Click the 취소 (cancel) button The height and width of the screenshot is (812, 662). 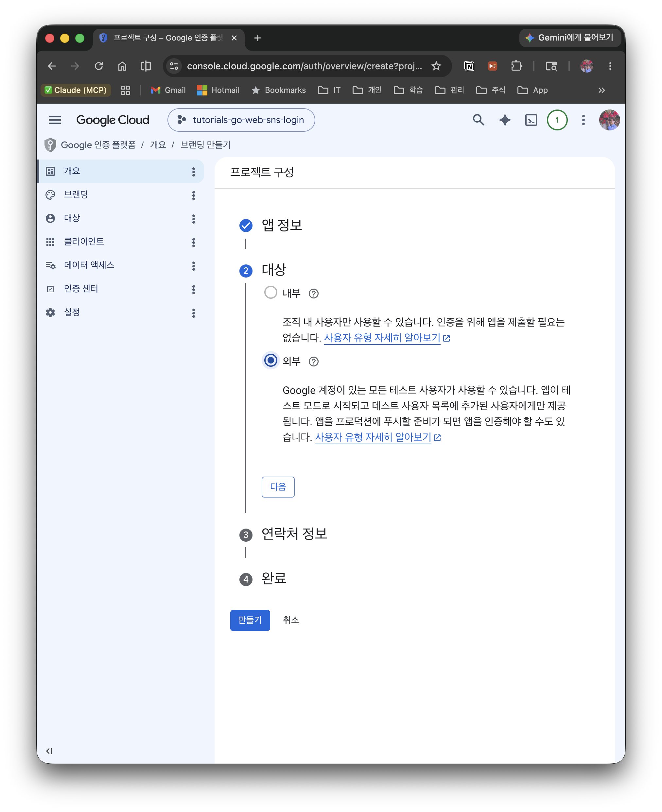291,620
